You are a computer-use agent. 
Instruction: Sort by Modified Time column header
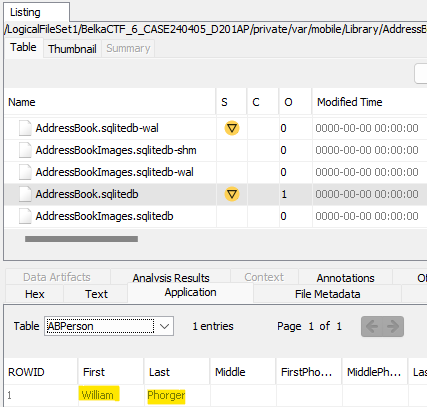[369, 102]
